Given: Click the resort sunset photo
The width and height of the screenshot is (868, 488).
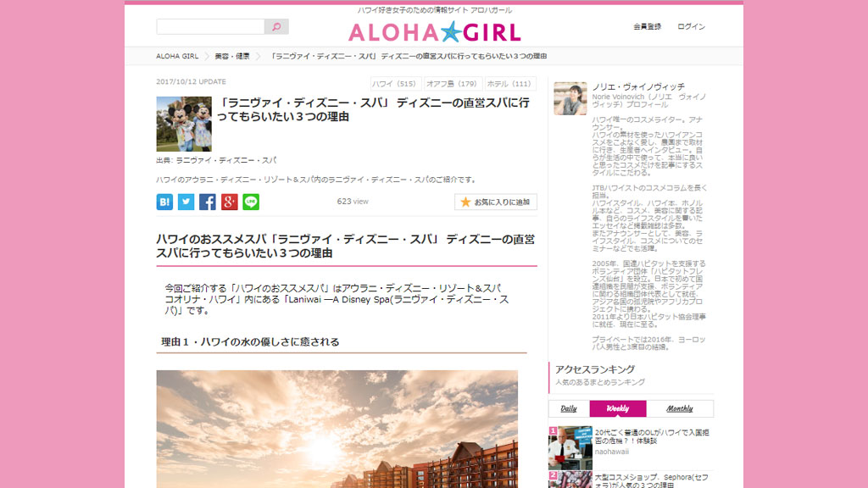Looking at the screenshot, I should (x=337, y=430).
